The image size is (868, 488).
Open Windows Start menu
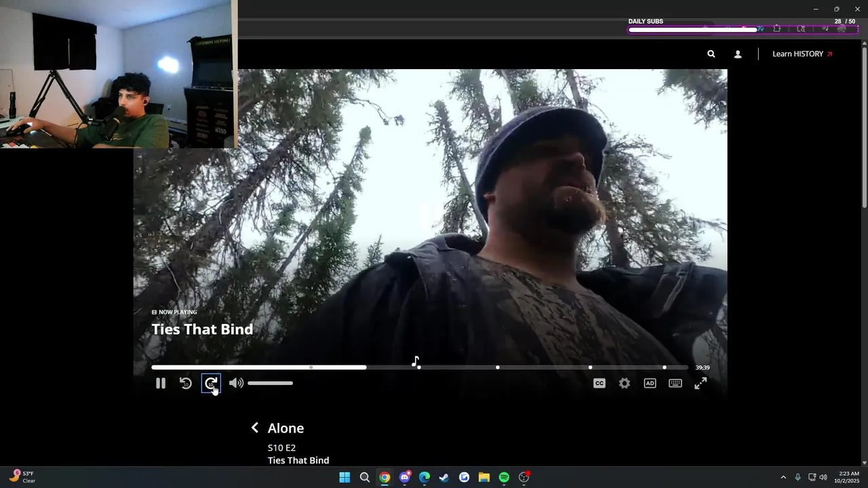(344, 477)
